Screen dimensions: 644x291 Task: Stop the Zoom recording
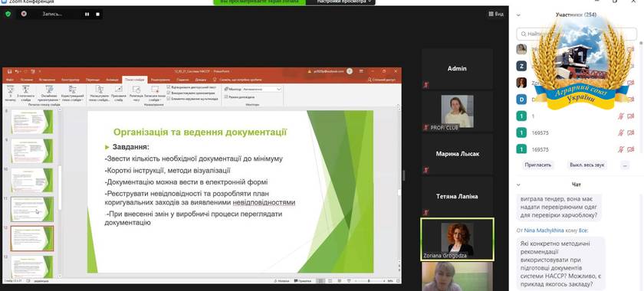98,14
